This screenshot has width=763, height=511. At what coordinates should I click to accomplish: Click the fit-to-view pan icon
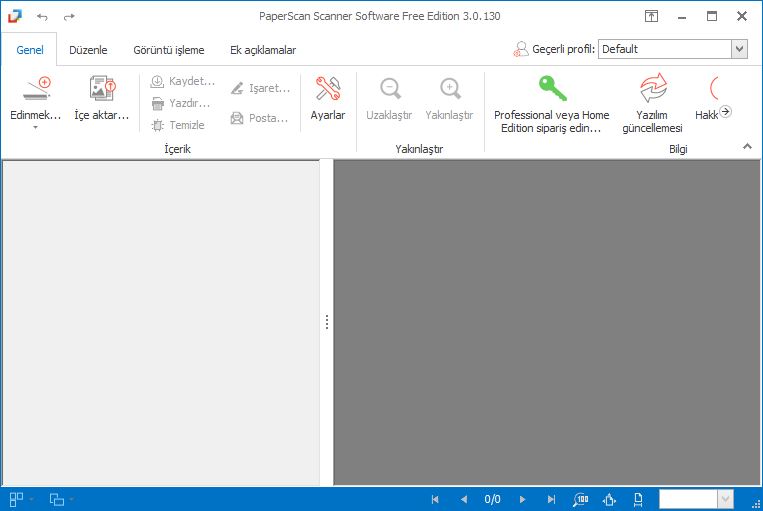tap(609, 499)
